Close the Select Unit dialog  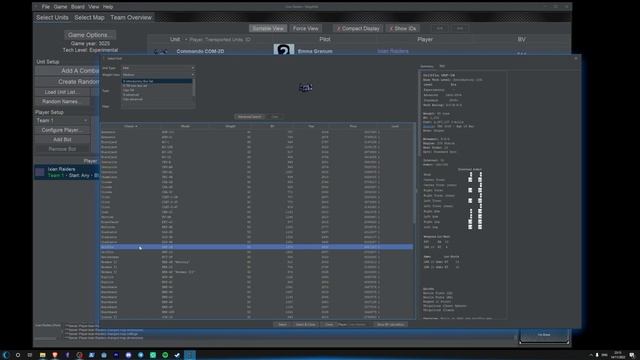[576, 58]
